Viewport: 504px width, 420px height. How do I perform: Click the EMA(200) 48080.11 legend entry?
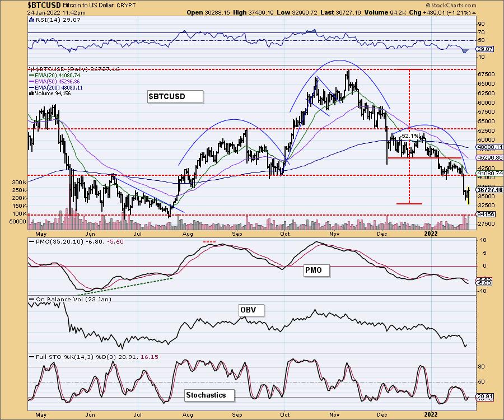coord(56,87)
